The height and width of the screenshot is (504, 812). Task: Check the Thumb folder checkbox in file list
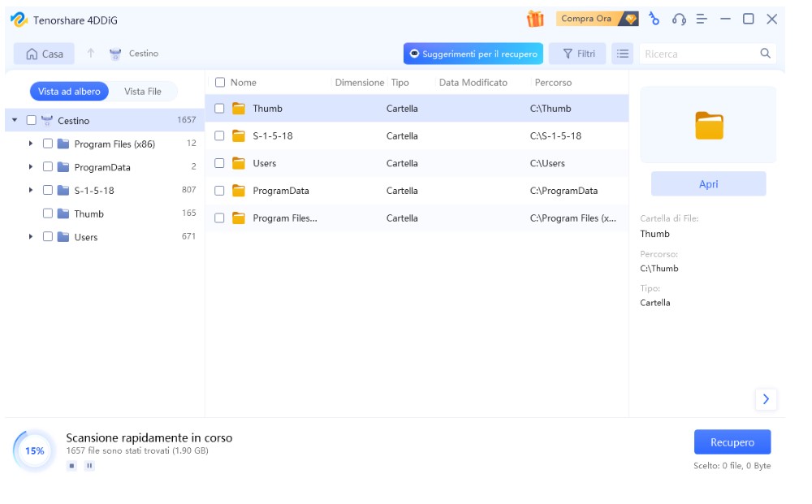pos(219,108)
